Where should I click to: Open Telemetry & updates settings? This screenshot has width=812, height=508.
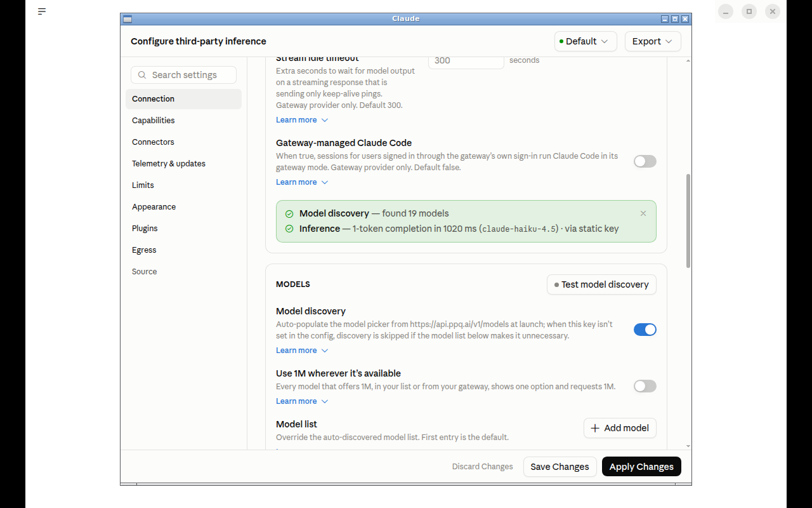[183, 164]
